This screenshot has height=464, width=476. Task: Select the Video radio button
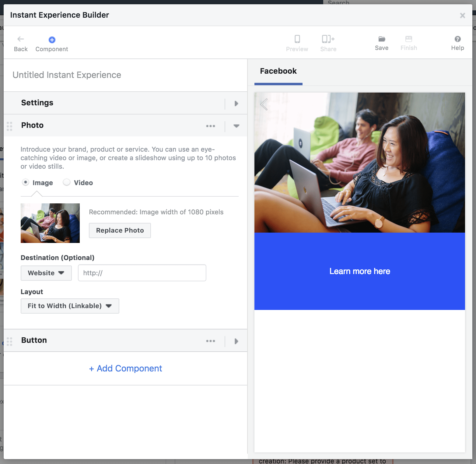[x=67, y=182]
